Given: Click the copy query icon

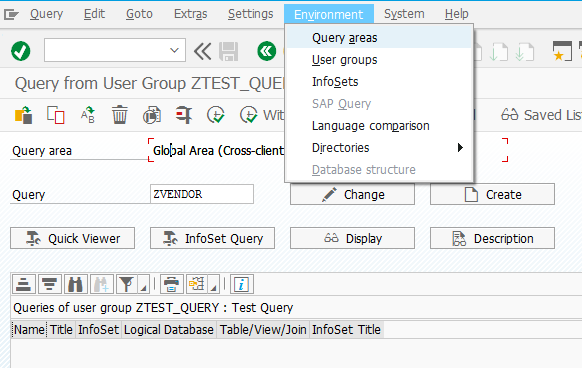Looking at the screenshot, I should pos(56,115).
